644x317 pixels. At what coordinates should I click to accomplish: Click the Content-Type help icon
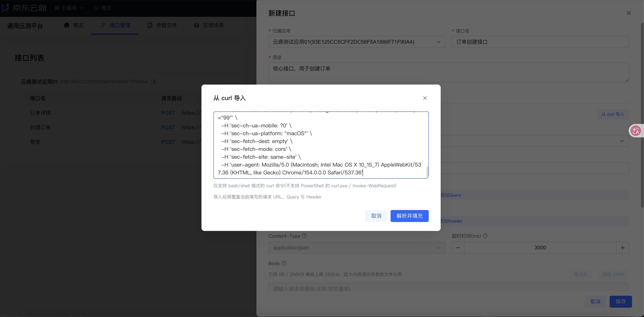coord(304,236)
